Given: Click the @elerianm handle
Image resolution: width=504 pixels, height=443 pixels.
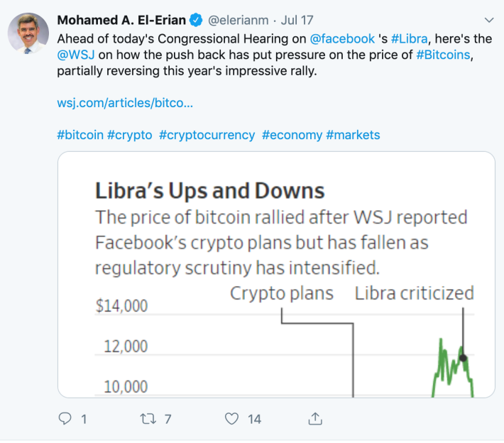Looking at the screenshot, I should [x=239, y=20].
